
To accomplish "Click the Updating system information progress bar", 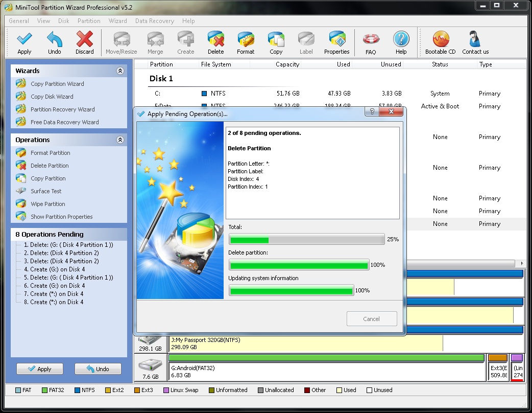I will 292,290.
